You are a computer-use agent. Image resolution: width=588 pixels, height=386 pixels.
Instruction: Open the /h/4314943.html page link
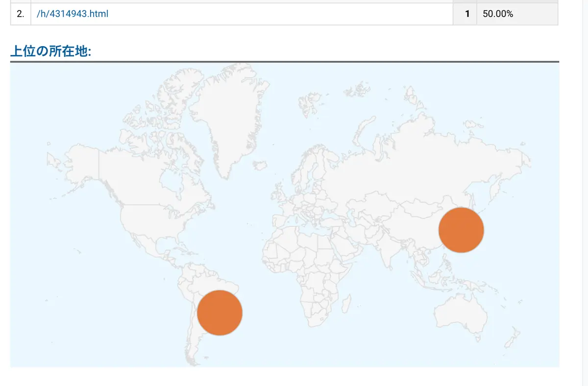[73, 14]
